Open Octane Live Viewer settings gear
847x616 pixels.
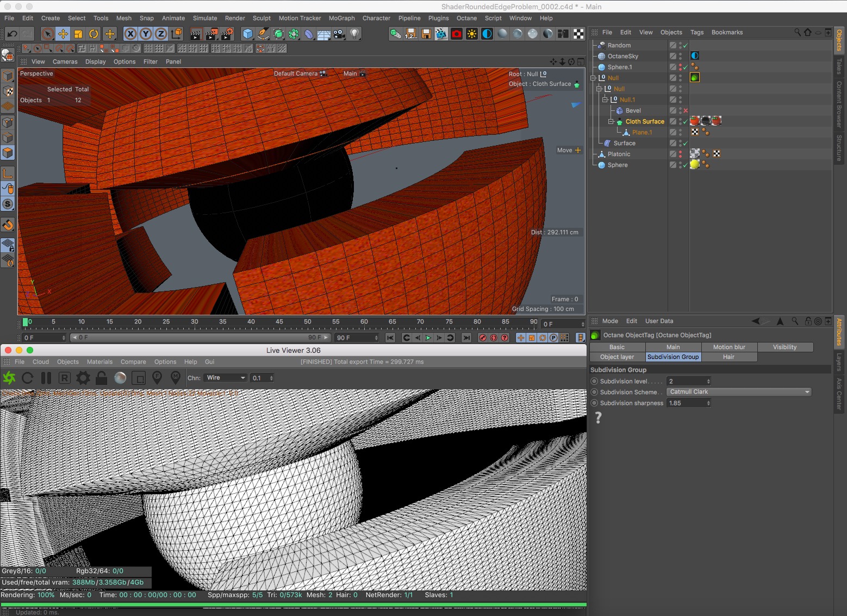tap(83, 378)
